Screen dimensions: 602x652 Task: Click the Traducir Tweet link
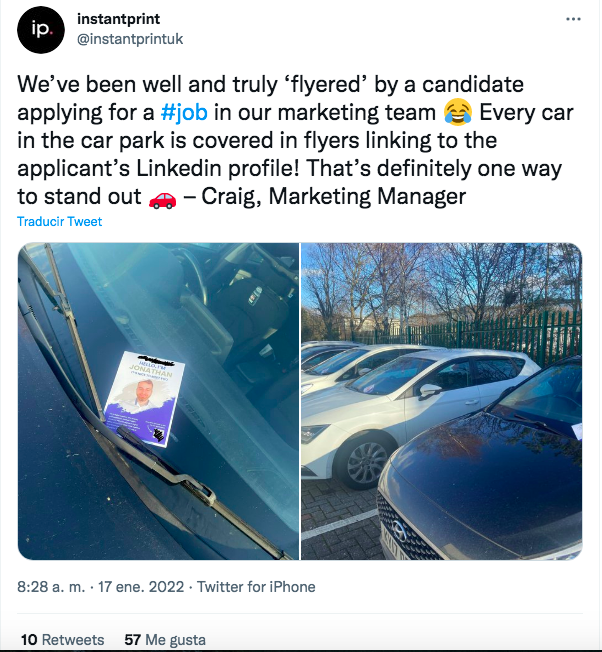coord(59,221)
